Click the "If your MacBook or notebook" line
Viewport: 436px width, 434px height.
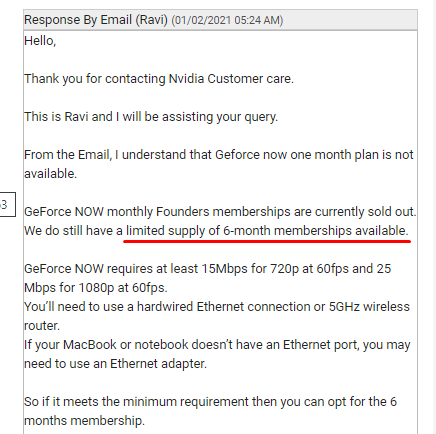coord(217,345)
